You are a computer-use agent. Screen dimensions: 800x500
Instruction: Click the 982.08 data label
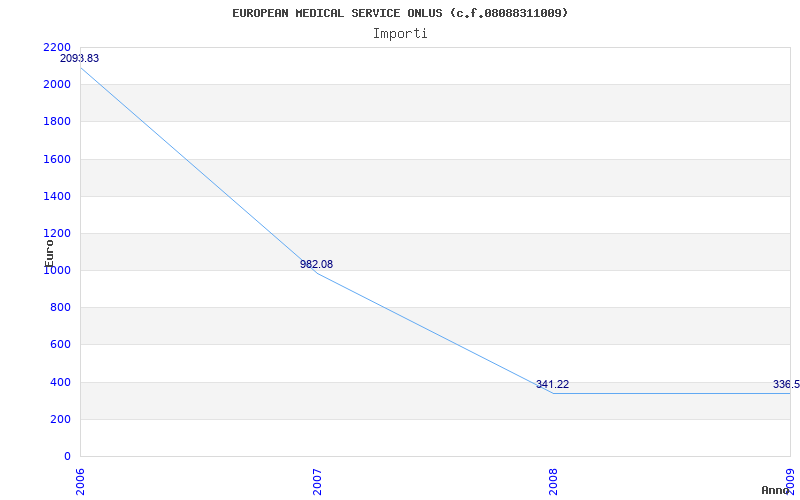tap(316, 264)
